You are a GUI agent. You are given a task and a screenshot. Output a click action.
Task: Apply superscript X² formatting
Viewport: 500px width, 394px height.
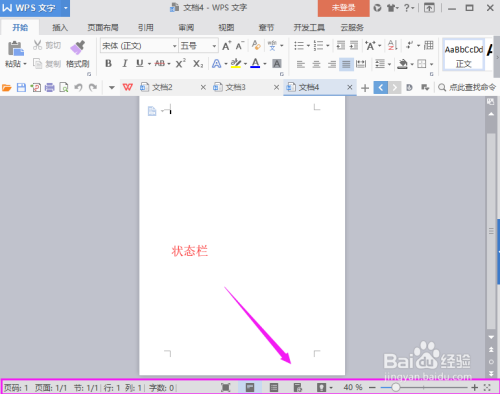tap(181, 63)
